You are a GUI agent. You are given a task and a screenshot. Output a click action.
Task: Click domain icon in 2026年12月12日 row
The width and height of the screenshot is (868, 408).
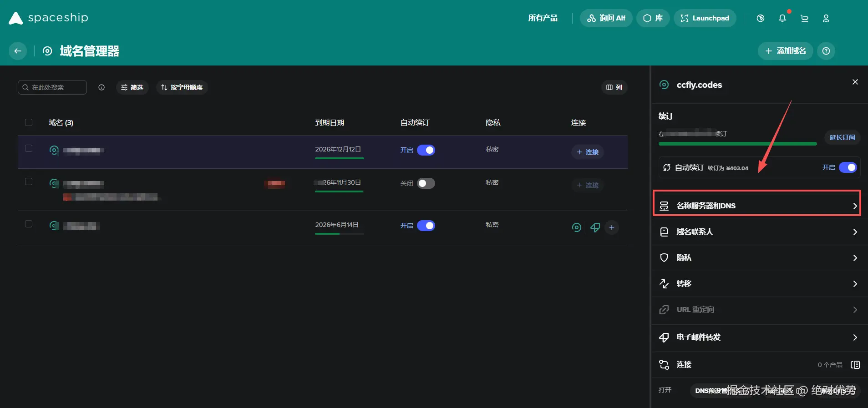[x=54, y=150]
